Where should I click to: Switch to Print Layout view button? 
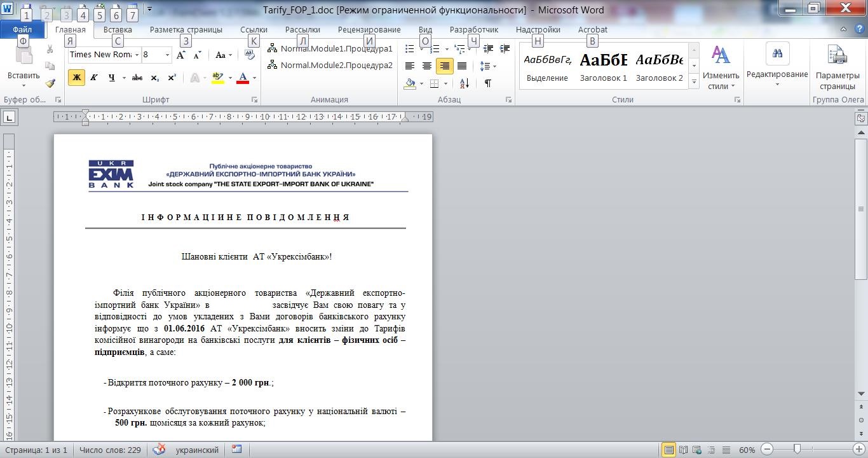(x=668, y=450)
